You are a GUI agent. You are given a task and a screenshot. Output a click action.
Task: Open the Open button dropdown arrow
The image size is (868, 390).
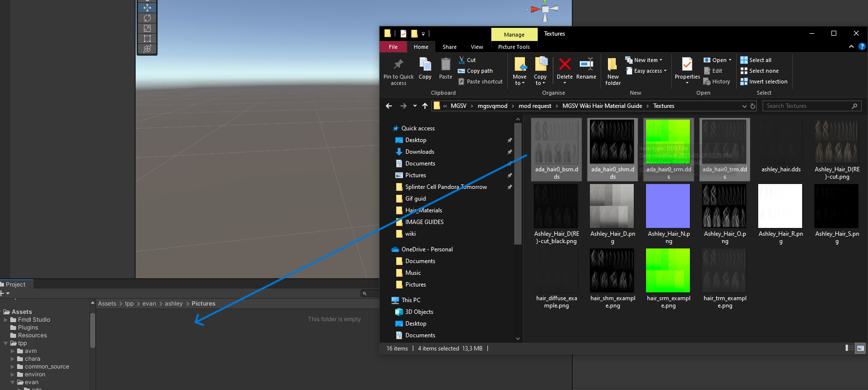pos(730,60)
